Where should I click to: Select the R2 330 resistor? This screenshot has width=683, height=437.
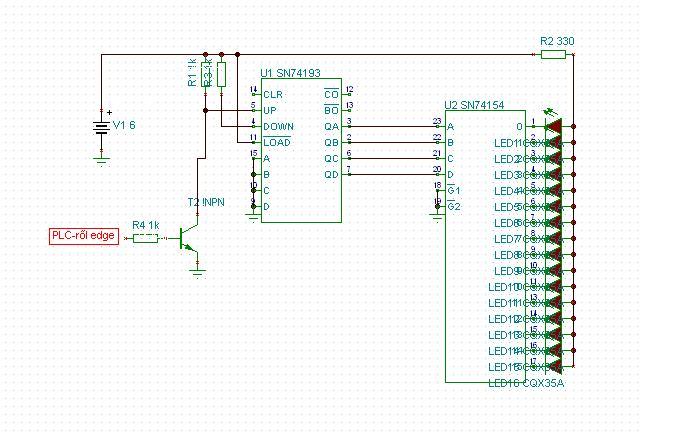click(x=553, y=54)
